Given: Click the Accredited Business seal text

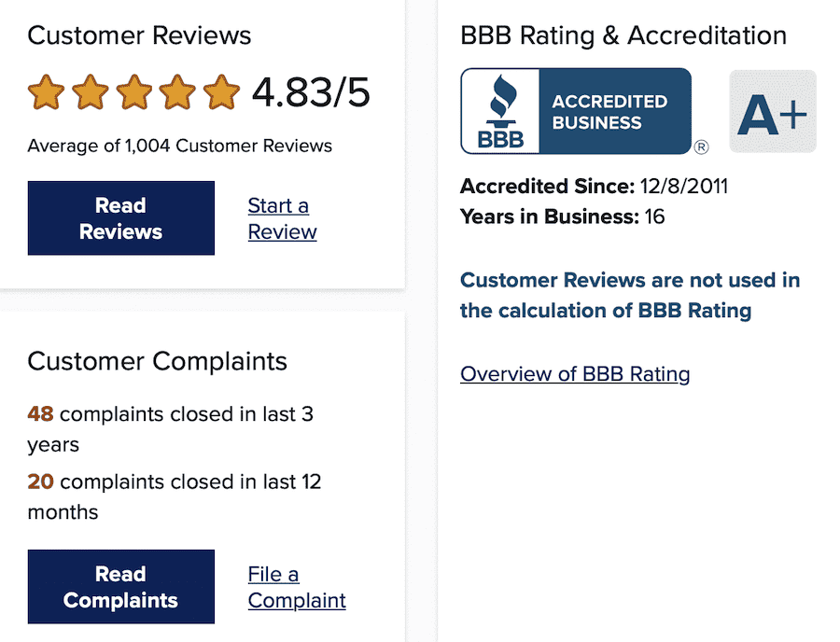Looking at the screenshot, I should coord(609,112).
